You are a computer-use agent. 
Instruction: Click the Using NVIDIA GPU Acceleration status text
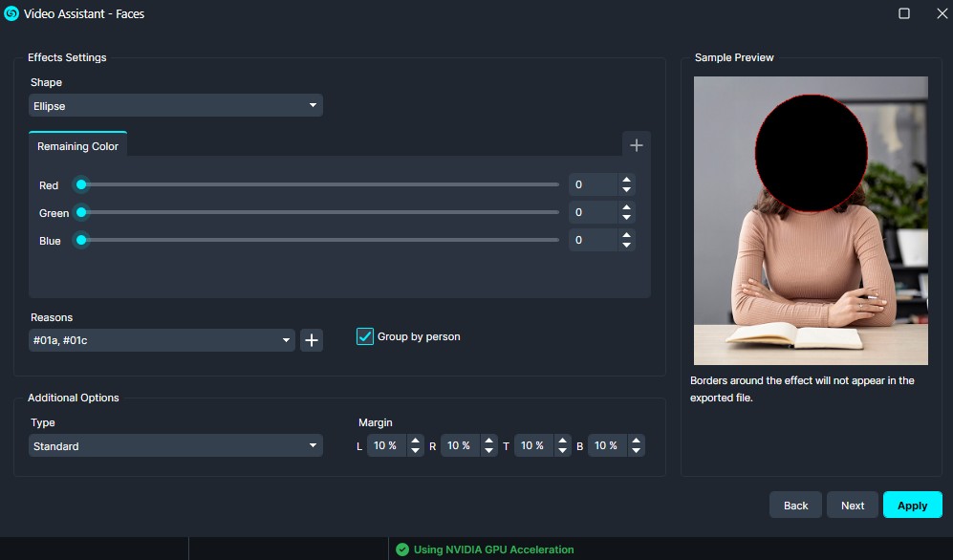493,549
